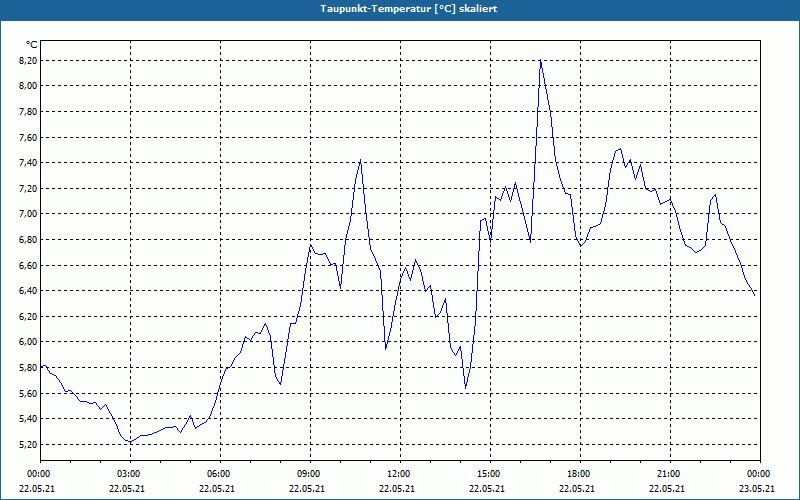Click the 5,60 y-axis value
Viewport: 800px width, 500px height.
tap(29, 393)
